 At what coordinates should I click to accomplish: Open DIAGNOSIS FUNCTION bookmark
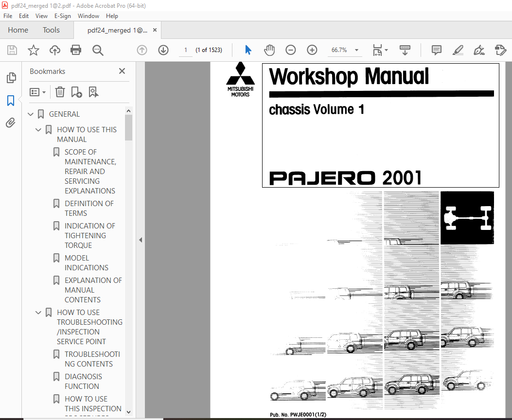pyautogui.click(x=83, y=381)
